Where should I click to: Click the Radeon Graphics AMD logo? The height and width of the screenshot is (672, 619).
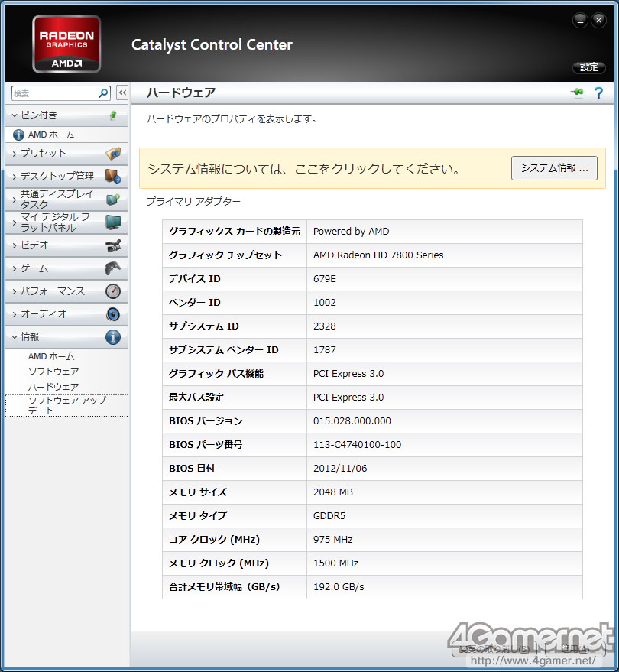pos(66,44)
